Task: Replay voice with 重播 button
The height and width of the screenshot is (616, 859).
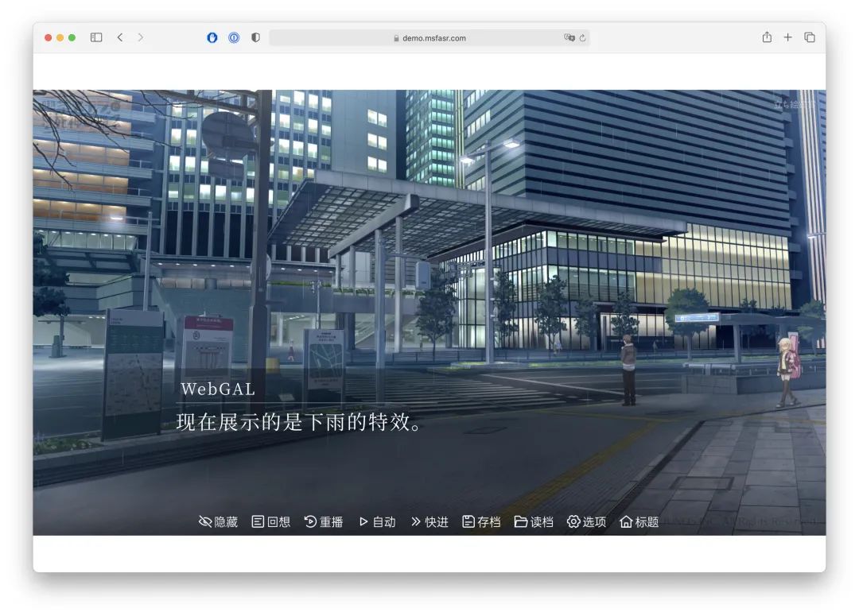Action: point(323,522)
